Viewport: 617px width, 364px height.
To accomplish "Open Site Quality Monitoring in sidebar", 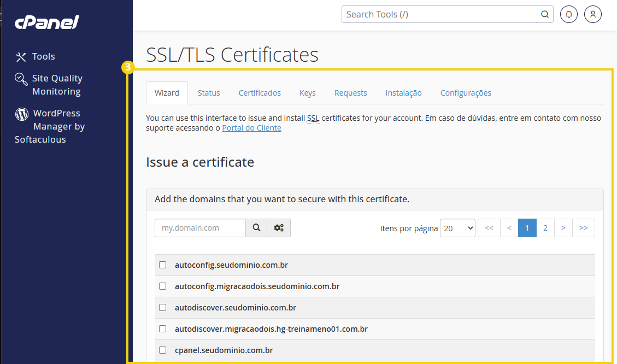I will pos(49,85).
